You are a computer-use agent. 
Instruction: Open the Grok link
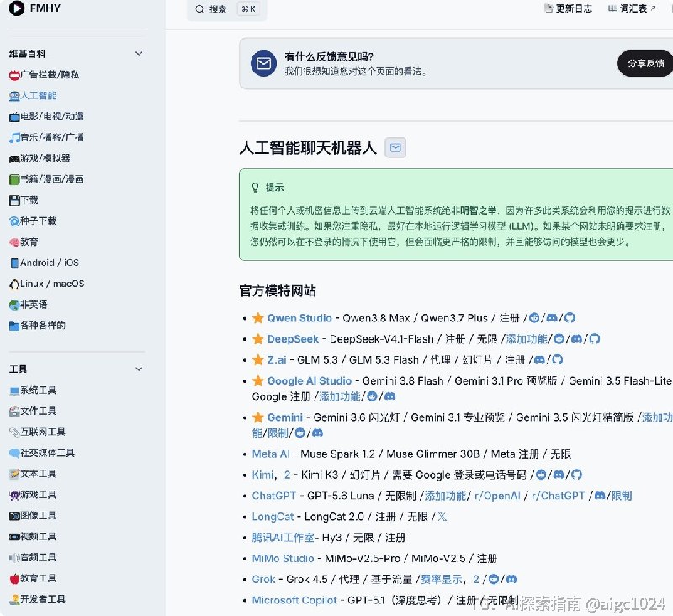(x=263, y=580)
